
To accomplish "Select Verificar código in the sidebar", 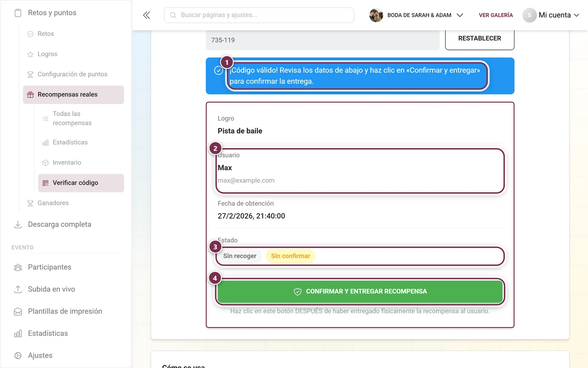I will 81,183.
